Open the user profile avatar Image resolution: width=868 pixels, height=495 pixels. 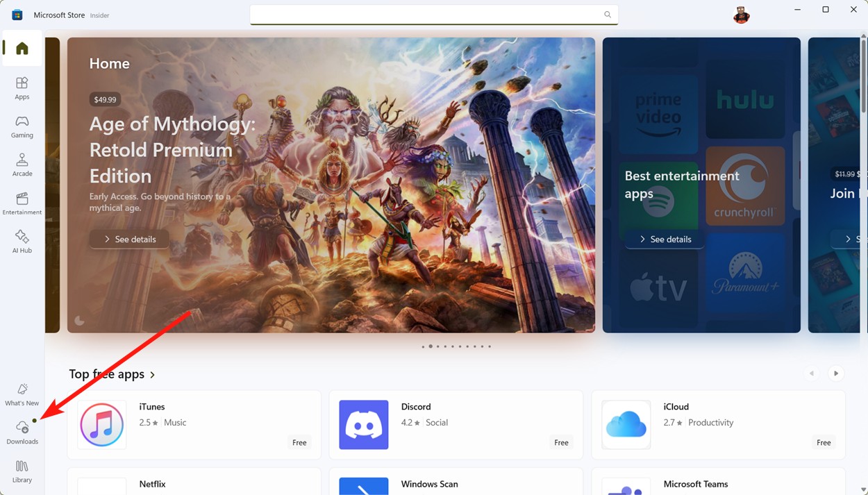pos(742,15)
